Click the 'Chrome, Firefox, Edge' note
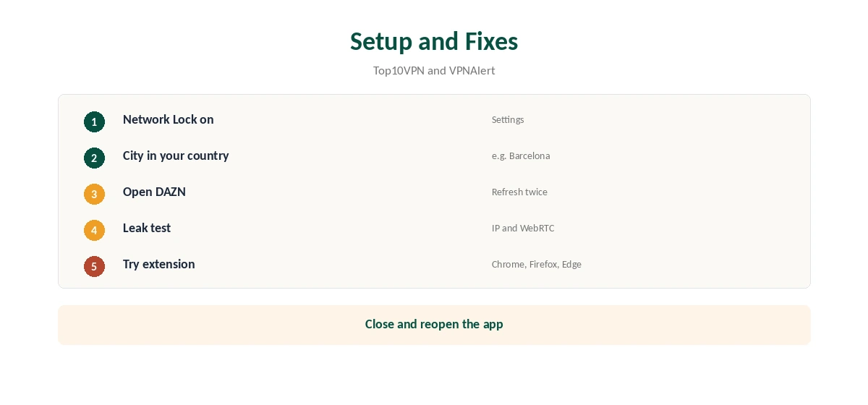The width and height of the screenshot is (868, 405). pos(537,264)
